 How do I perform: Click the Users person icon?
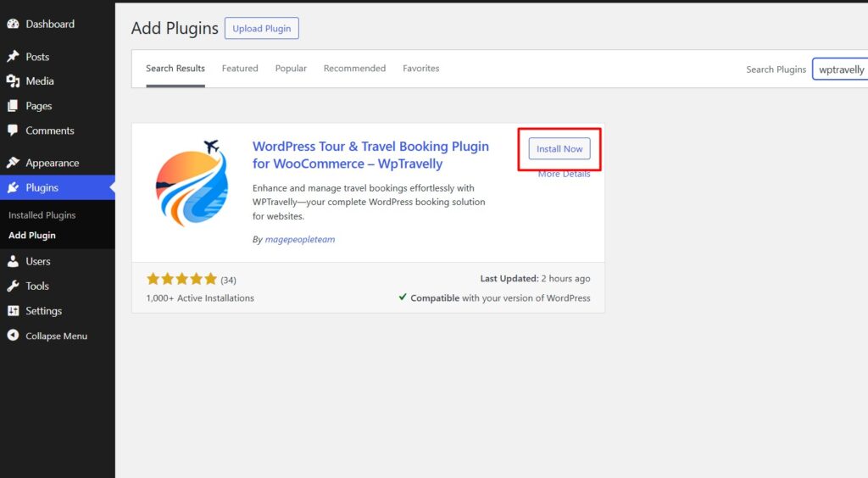click(x=13, y=261)
